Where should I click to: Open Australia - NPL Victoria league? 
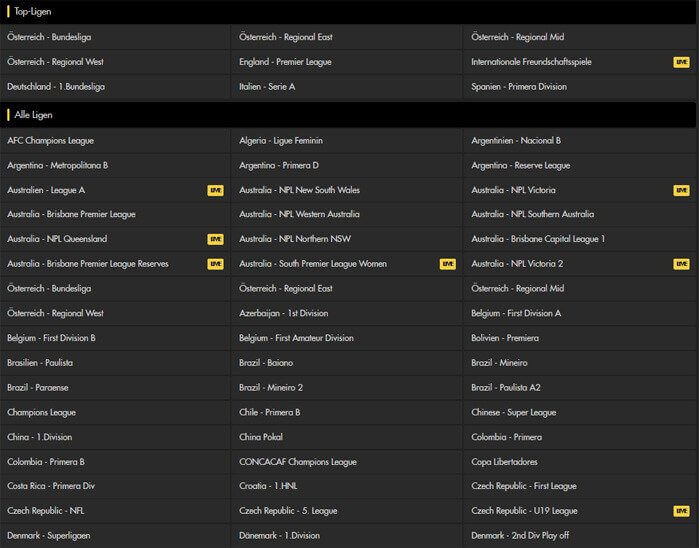pyautogui.click(x=580, y=190)
